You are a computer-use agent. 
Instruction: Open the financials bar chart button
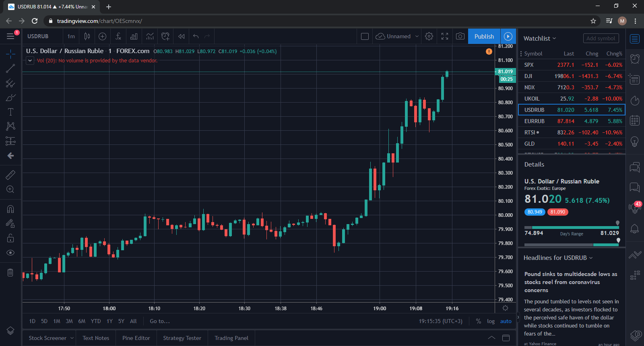[134, 36]
